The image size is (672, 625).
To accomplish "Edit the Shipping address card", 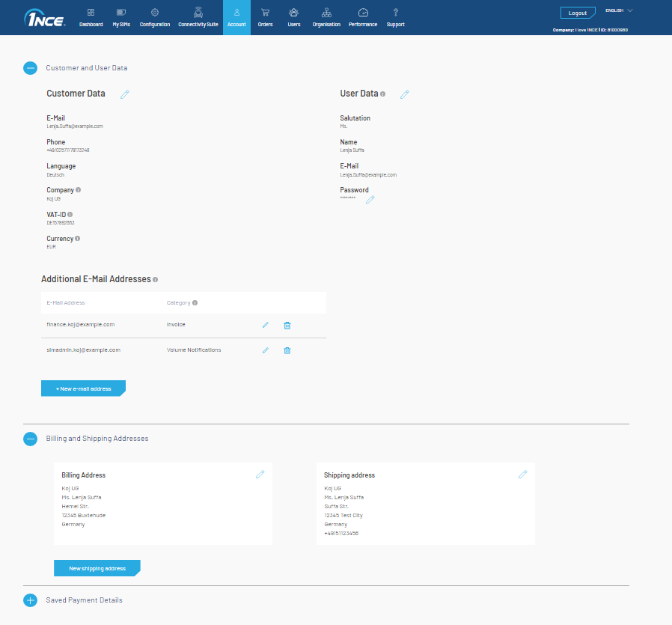I will [523, 475].
